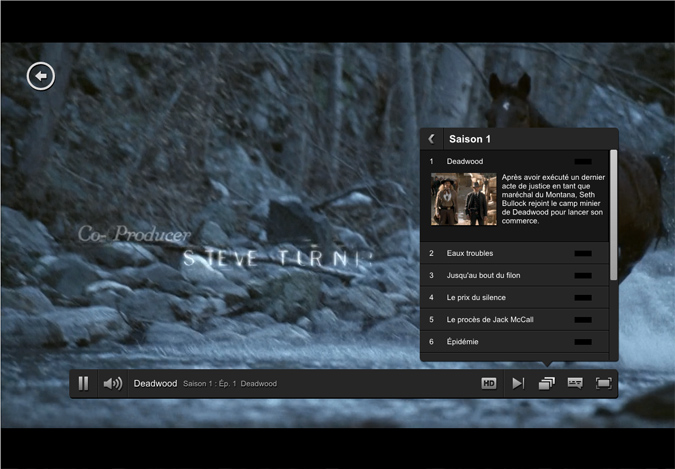Open episode 5 Le procès de Jack McCall
The image size is (675, 469).
[x=490, y=319]
